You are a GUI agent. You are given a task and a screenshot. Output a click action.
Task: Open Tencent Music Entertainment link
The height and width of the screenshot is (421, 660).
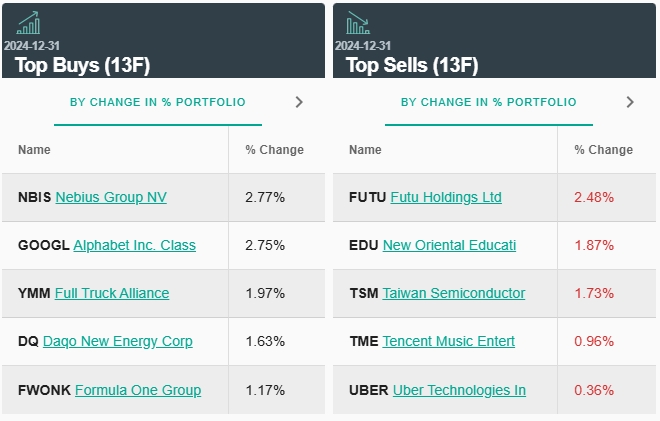click(x=449, y=341)
